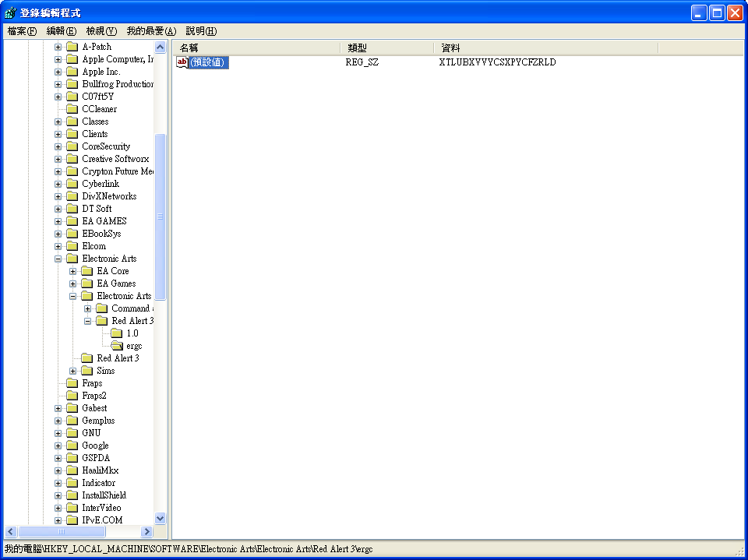Select the Fraps2 folder icon
Image resolution: width=748 pixels, height=560 pixels.
(72, 396)
